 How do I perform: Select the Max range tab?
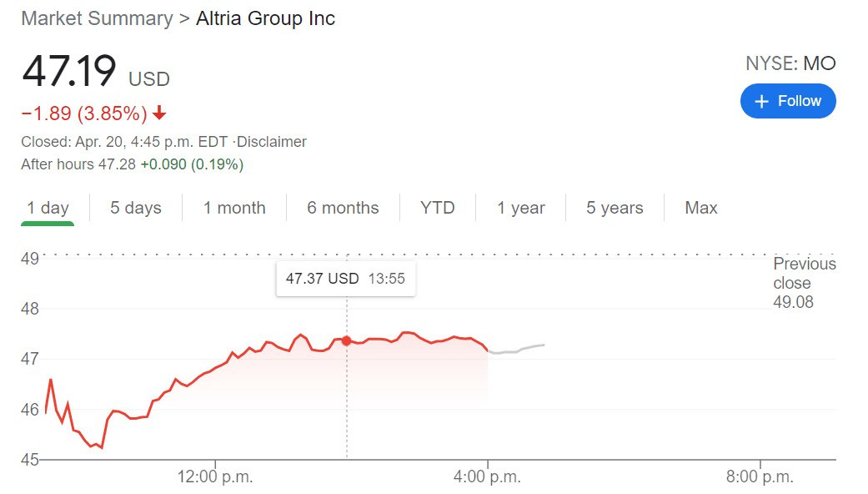tap(701, 208)
